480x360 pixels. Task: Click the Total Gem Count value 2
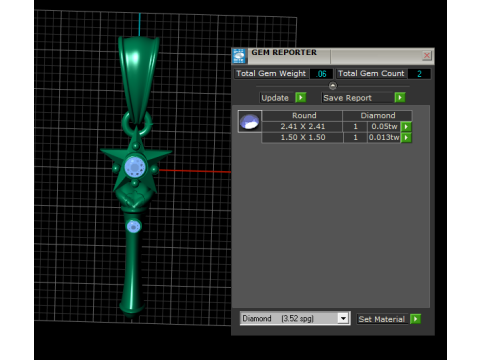click(x=419, y=74)
